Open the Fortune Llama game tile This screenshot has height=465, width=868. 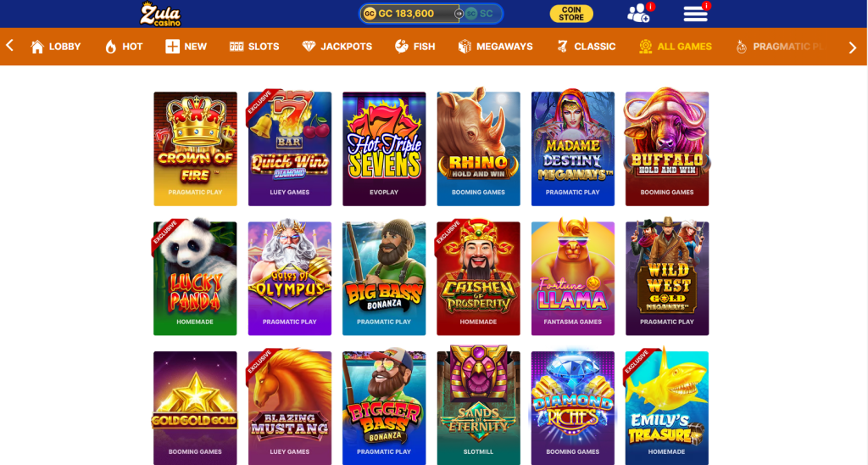tap(573, 278)
